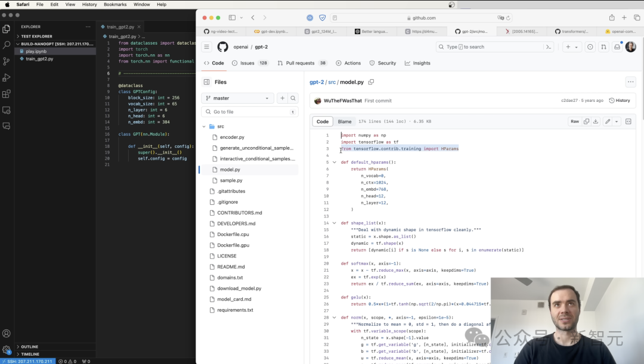Go back in Safari
Viewport: 644px width, 364px height.
pyautogui.click(x=253, y=18)
